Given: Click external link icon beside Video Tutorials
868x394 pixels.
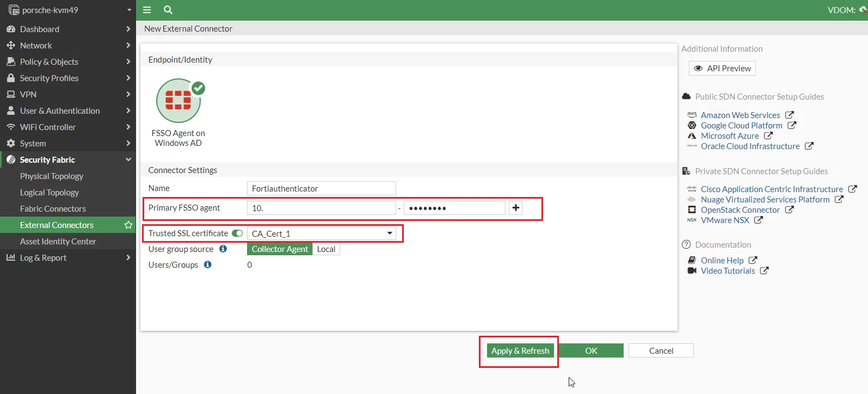Looking at the screenshot, I should (x=764, y=270).
